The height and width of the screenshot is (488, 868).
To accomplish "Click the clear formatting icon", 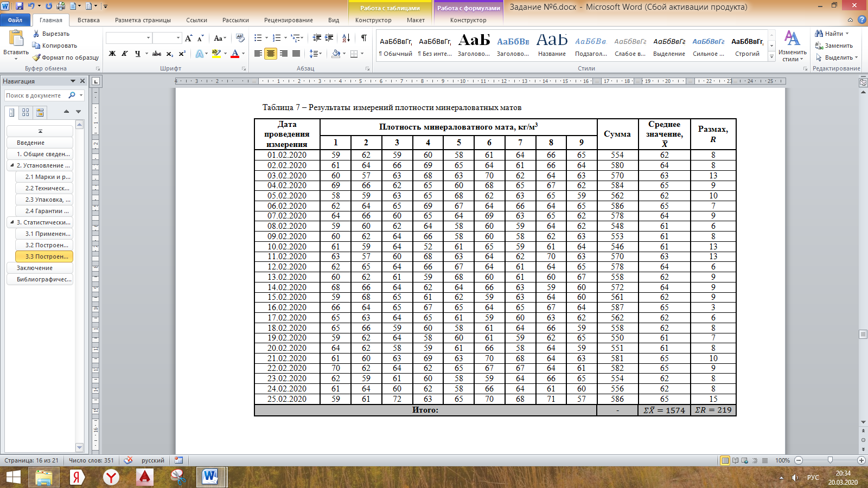I will coord(240,38).
